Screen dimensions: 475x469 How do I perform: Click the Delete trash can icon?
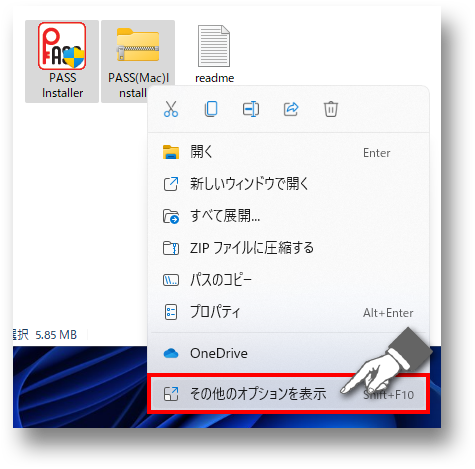[331, 109]
